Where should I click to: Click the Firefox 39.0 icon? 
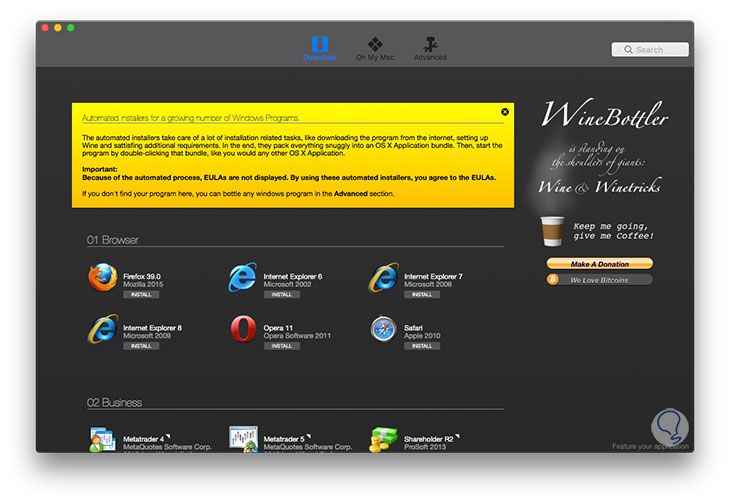point(103,277)
